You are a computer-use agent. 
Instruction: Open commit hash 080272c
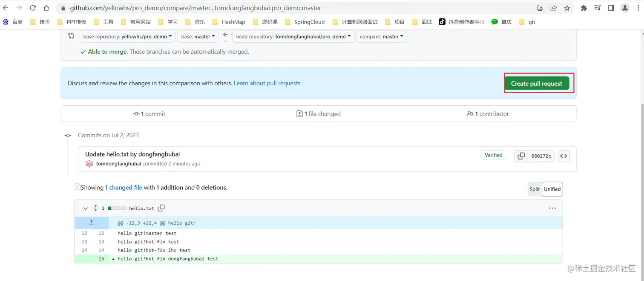point(541,156)
